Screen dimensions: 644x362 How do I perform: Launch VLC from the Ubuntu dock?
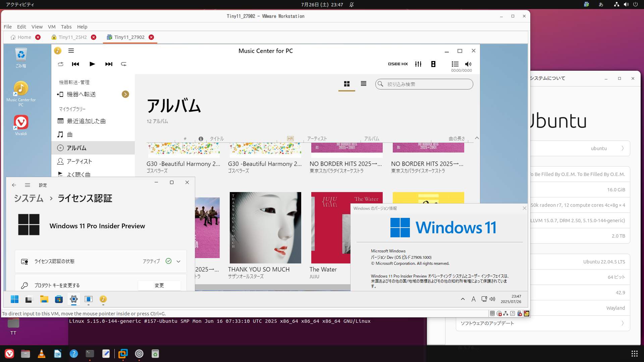(42, 354)
